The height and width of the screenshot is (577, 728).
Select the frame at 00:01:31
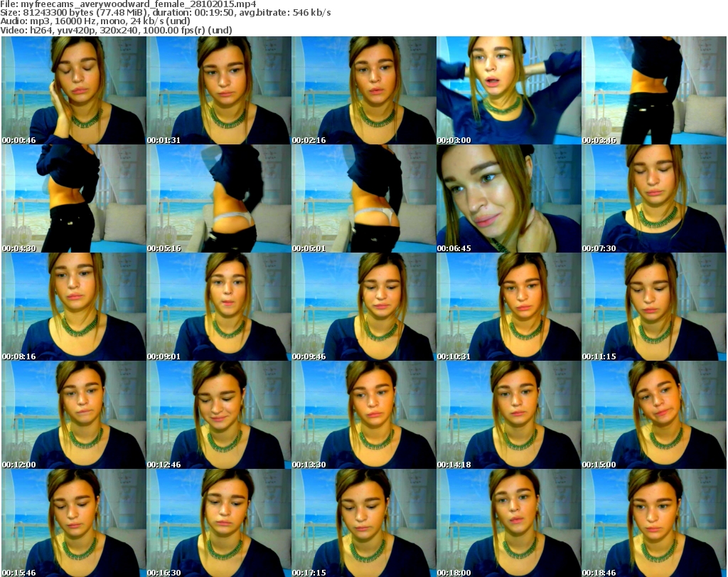219,90
